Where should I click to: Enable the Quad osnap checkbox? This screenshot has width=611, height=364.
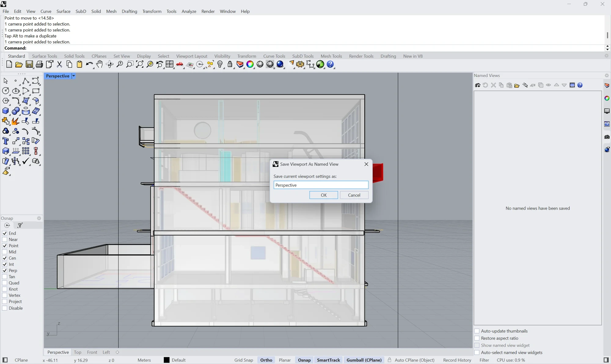[x=5, y=283]
